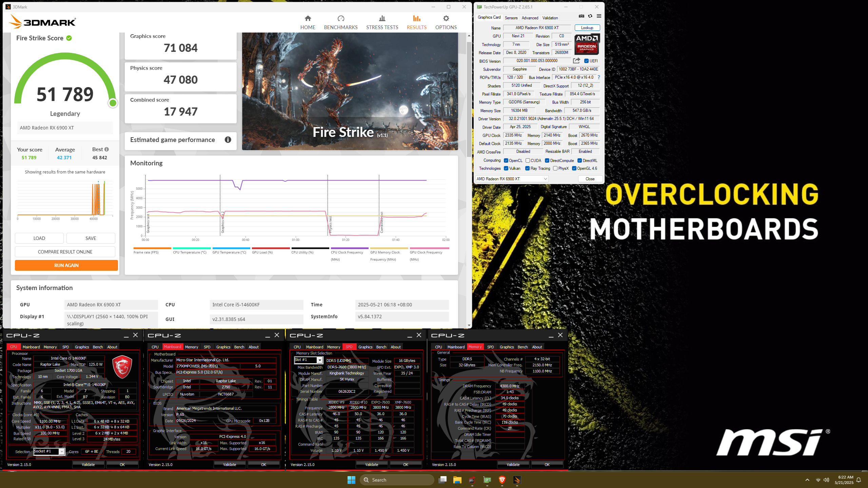Show hidden icons in the system tray
This screenshot has width=868, height=488.
pos(807,480)
